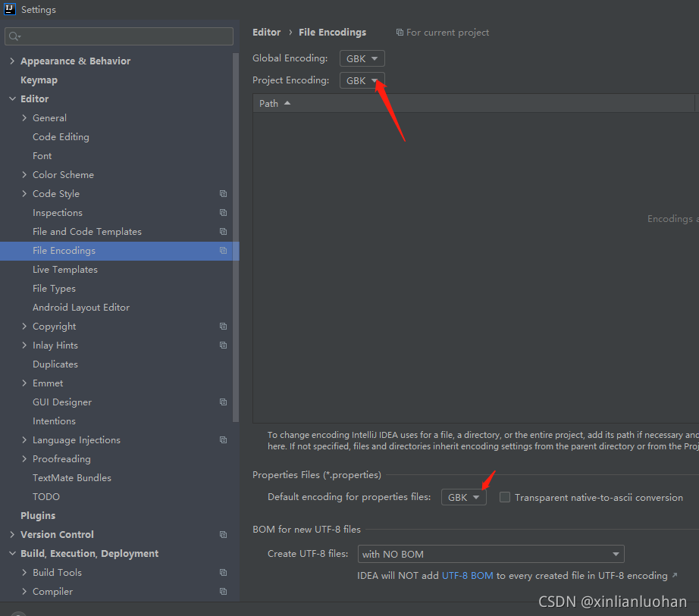Expand the Appearance & Behavior node
699x616 pixels.
coord(11,61)
